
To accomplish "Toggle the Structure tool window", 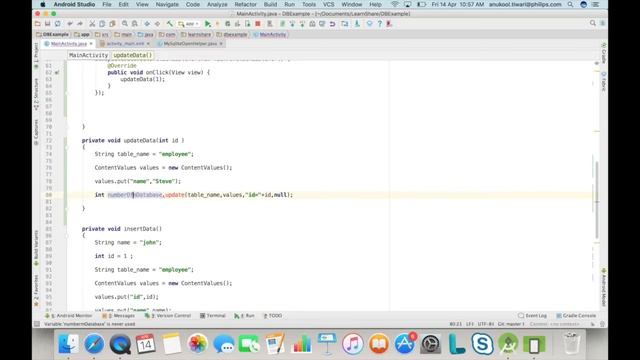I will pyautogui.click(x=36, y=94).
